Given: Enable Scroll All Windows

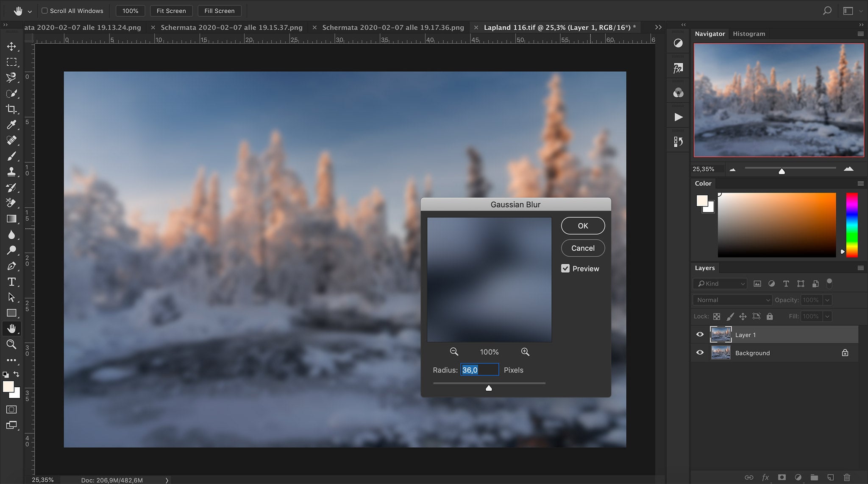Looking at the screenshot, I should pyautogui.click(x=45, y=11).
